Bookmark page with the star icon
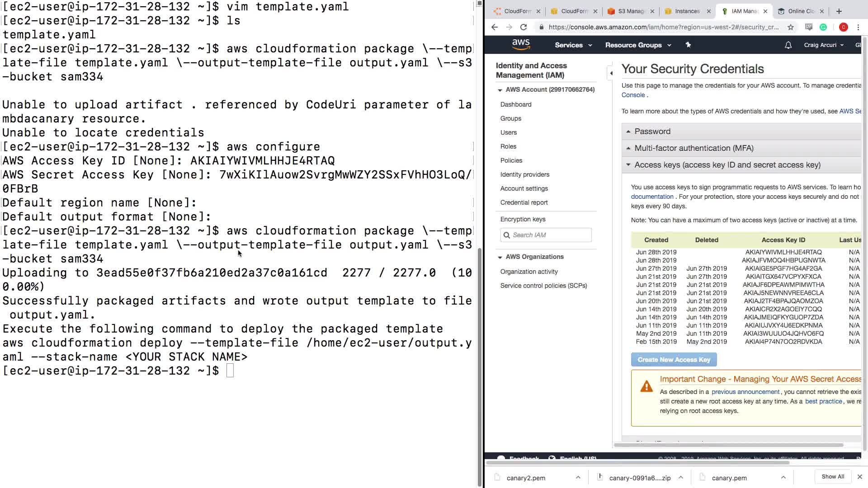868x488 pixels. 790,27
